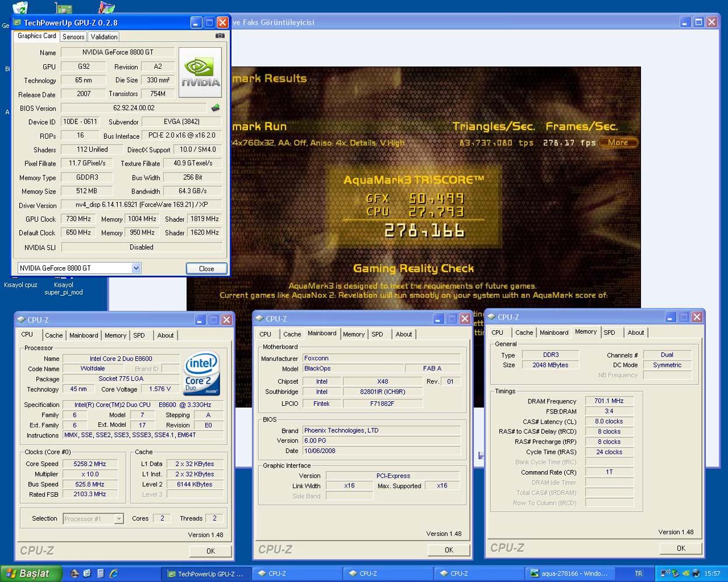Click the TR language indicator on the taskbar
The height and width of the screenshot is (582, 728).
pyautogui.click(x=638, y=574)
